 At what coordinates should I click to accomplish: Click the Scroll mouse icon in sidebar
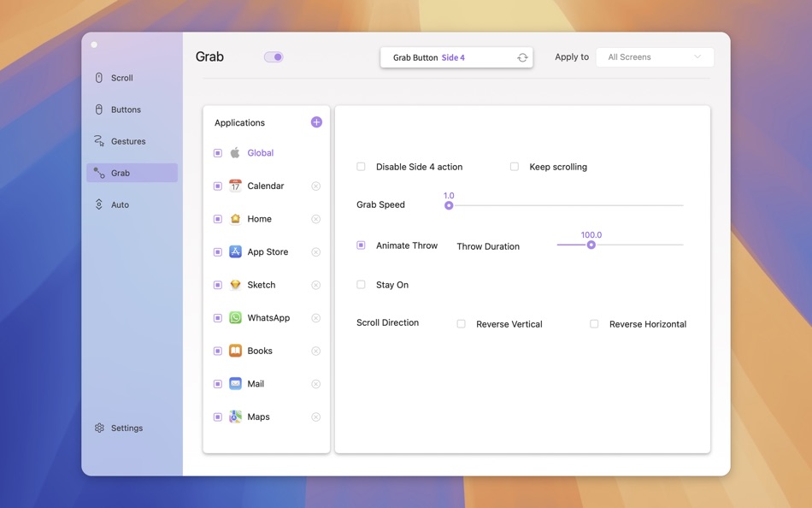[x=99, y=78]
